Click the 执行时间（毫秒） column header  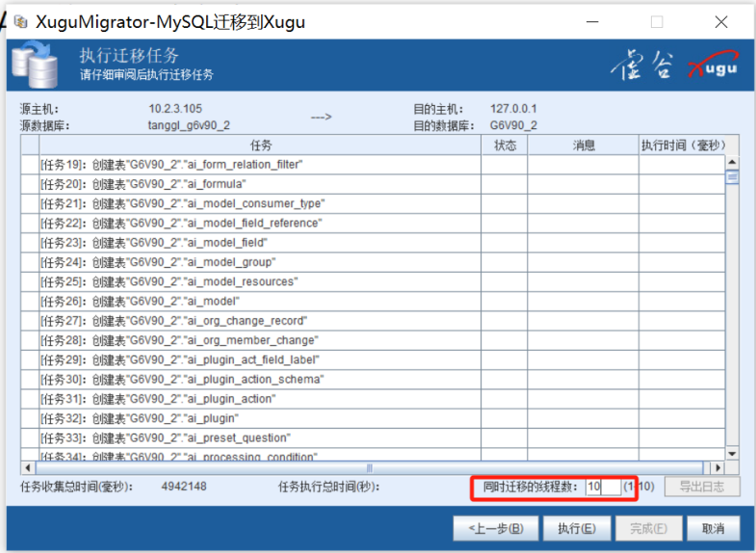pyautogui.click(x=683, y=145)
